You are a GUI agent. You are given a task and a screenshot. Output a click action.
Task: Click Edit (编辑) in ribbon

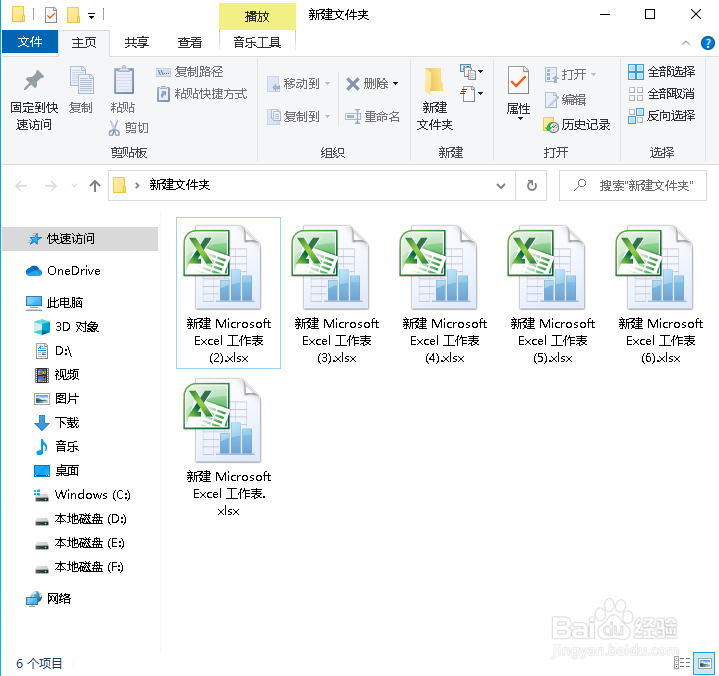tap(565, 100)
